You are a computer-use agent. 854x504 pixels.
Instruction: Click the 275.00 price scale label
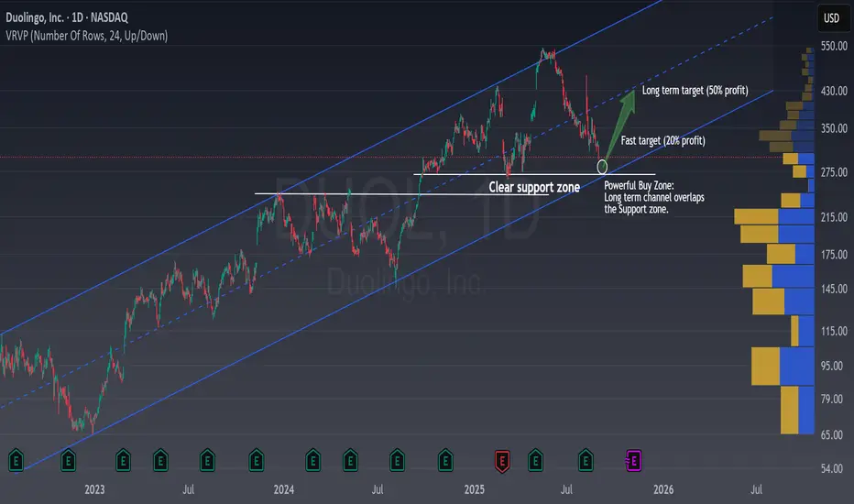click(834, 172)
